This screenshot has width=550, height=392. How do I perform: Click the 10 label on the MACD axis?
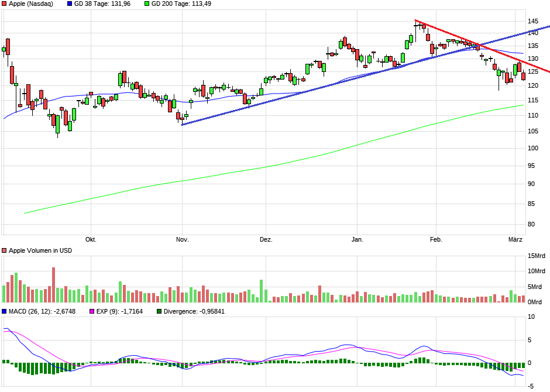pyautogui.click(x=531, y=317)
